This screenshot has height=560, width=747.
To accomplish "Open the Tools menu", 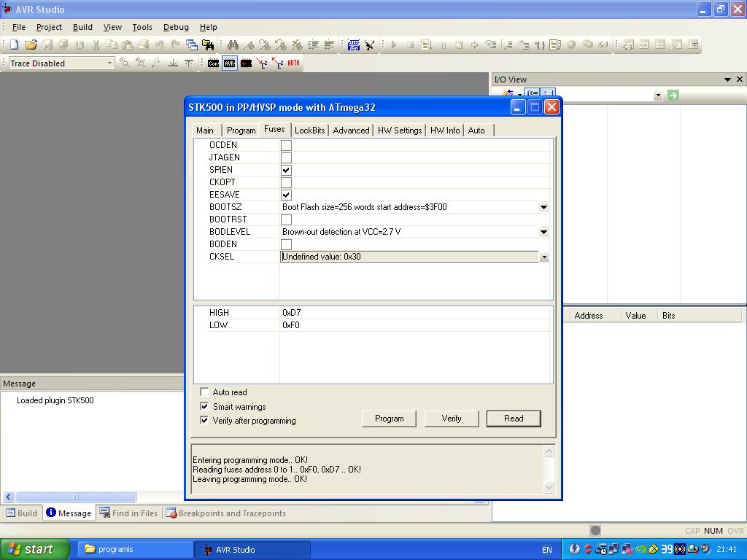I will (142, 27).
